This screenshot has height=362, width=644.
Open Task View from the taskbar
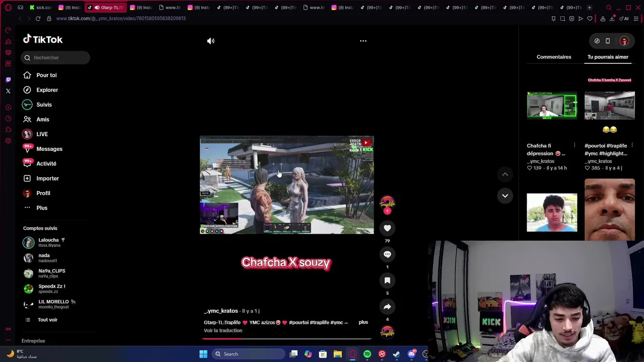point(294,354)
